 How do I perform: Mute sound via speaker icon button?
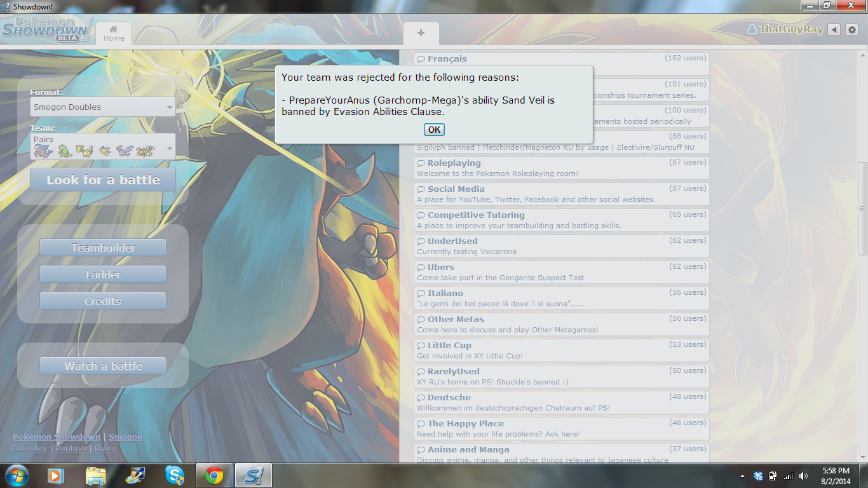(x=834, y=30)
